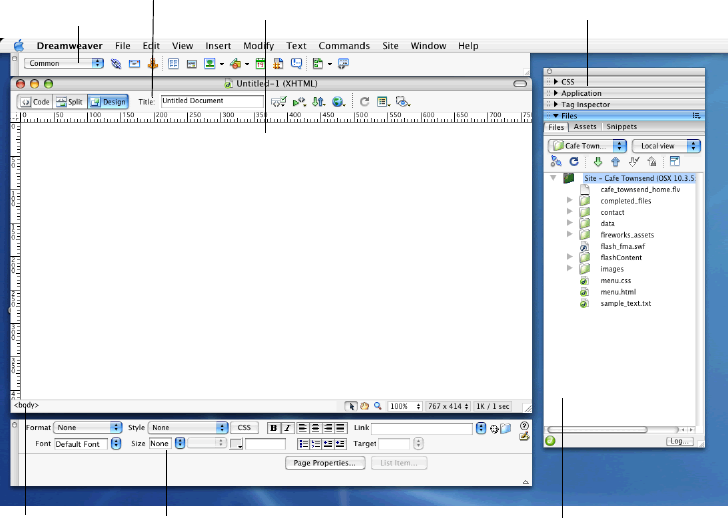Open the text color swatch
Viewport: 728px width, 518px height.
point(236,444)
